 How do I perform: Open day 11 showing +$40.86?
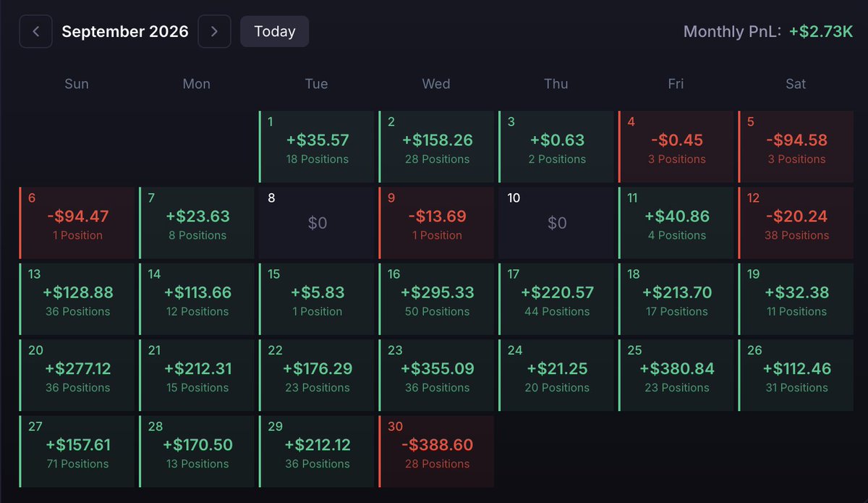click(676, 223)
